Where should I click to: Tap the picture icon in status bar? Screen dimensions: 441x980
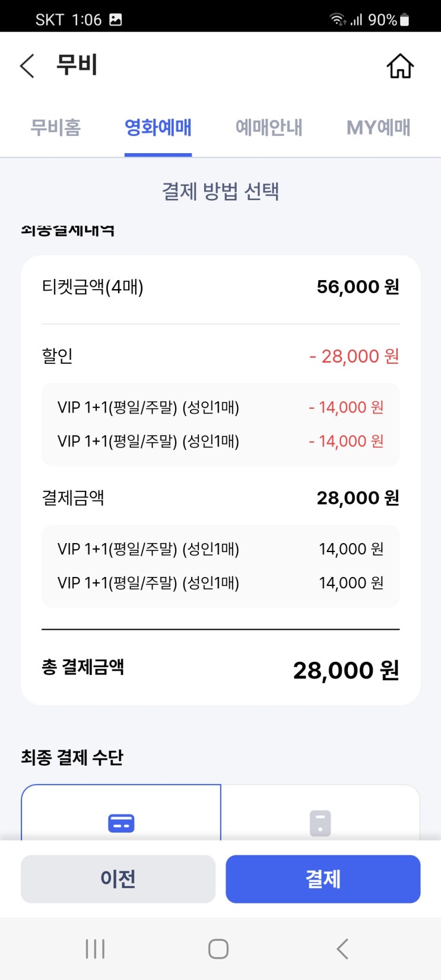tap(116, 20)
